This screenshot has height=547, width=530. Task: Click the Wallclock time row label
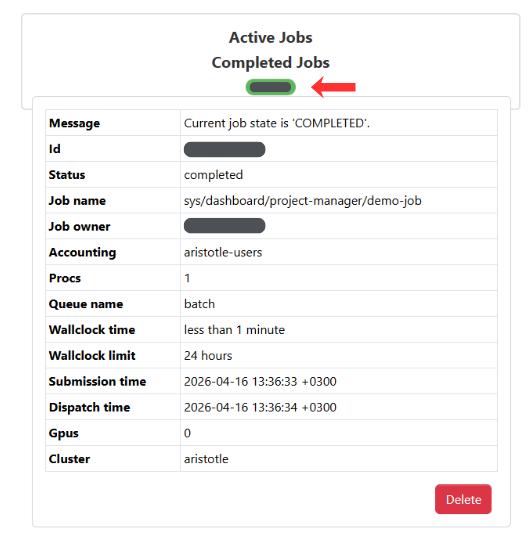click(92, 330)
